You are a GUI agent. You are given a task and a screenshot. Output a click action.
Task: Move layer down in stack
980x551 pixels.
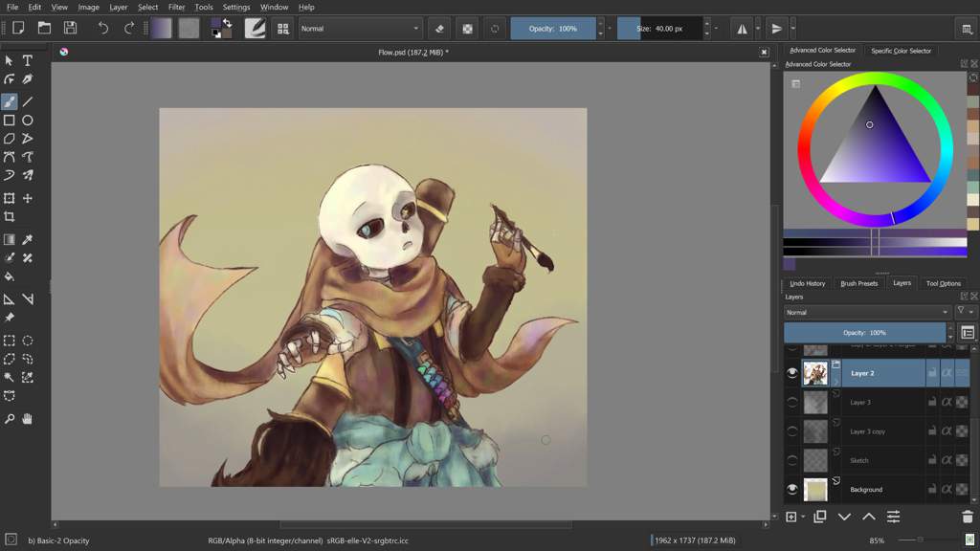click(844, 517)
